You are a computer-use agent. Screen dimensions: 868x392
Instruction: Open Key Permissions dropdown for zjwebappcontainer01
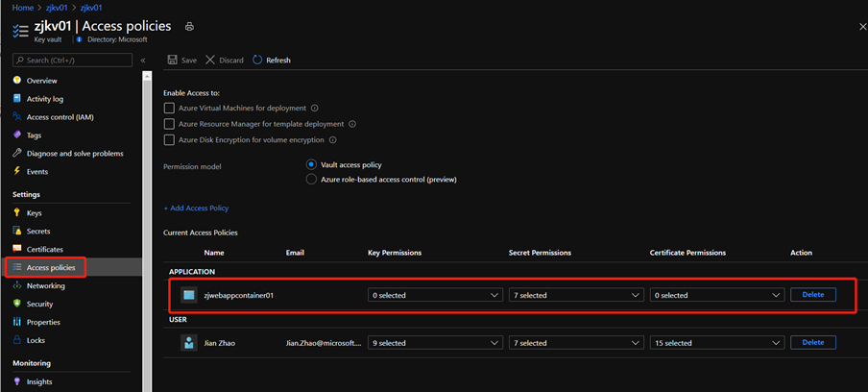click(x=435, y=295)
